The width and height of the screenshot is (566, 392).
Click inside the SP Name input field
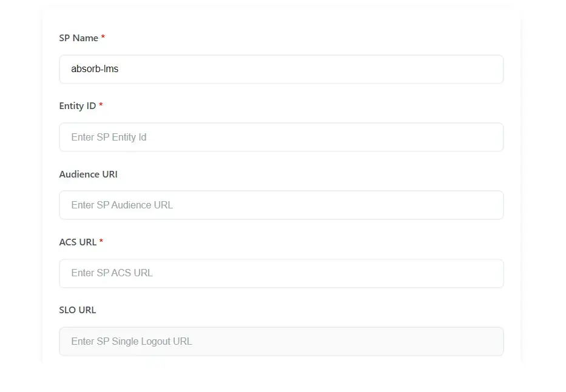[281, 69]
